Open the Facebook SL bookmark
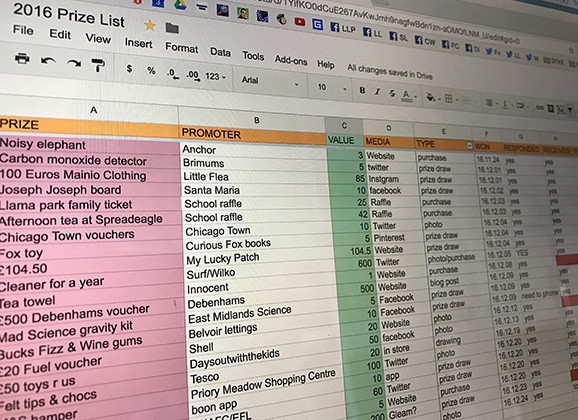Screen dimensions: 578x420 [398, 37]
